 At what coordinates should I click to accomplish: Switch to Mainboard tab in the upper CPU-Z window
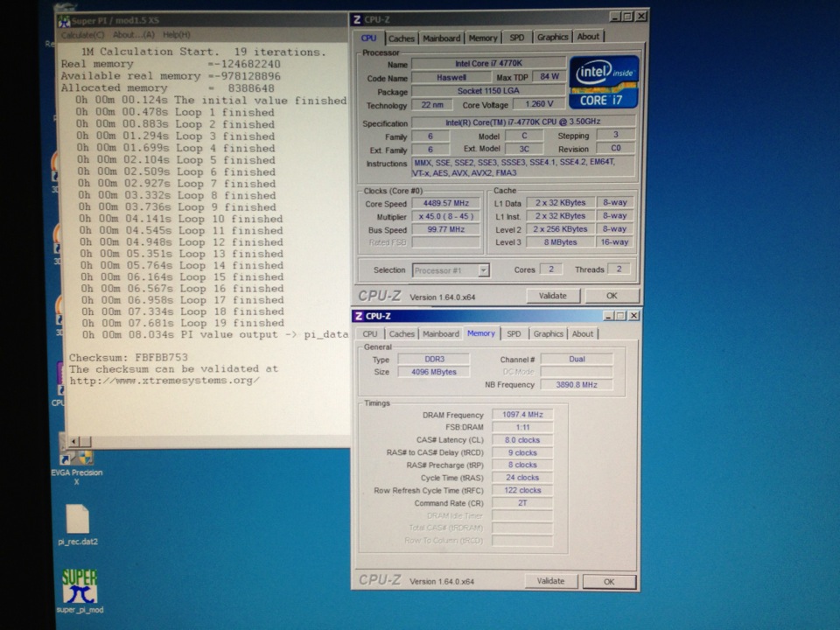[x=441, y=38]
